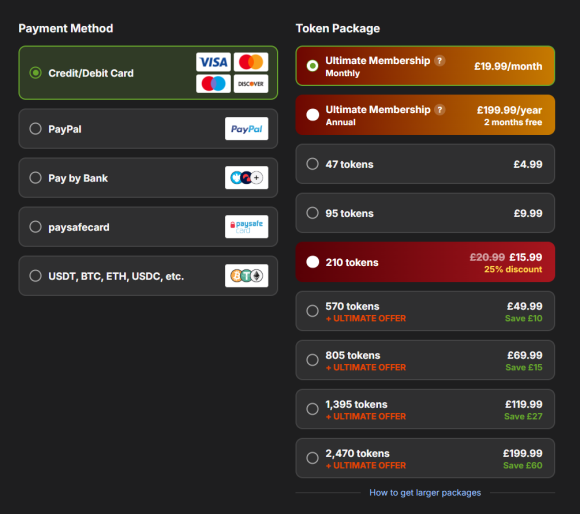Pick the 210 tokens discounted package

pos(425,262)
